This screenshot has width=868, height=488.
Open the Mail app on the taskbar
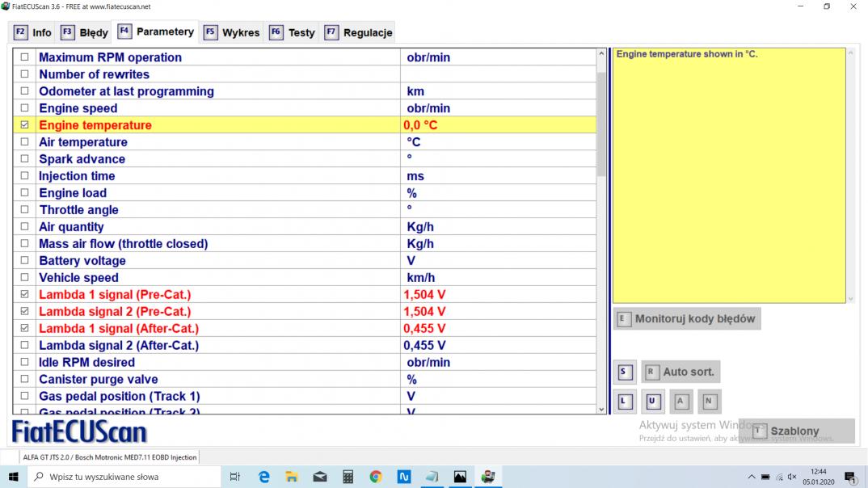[320, 477]
